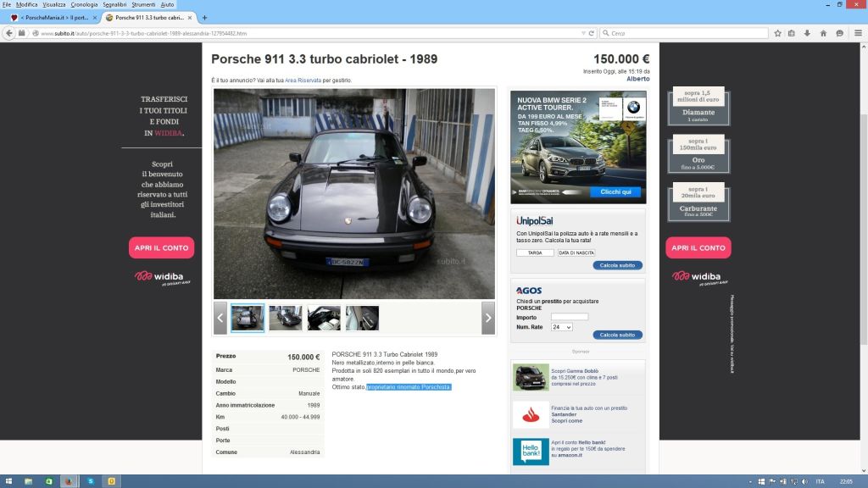Click the Cerca search box
Viewport: 868px width, 488px height.
684,33
